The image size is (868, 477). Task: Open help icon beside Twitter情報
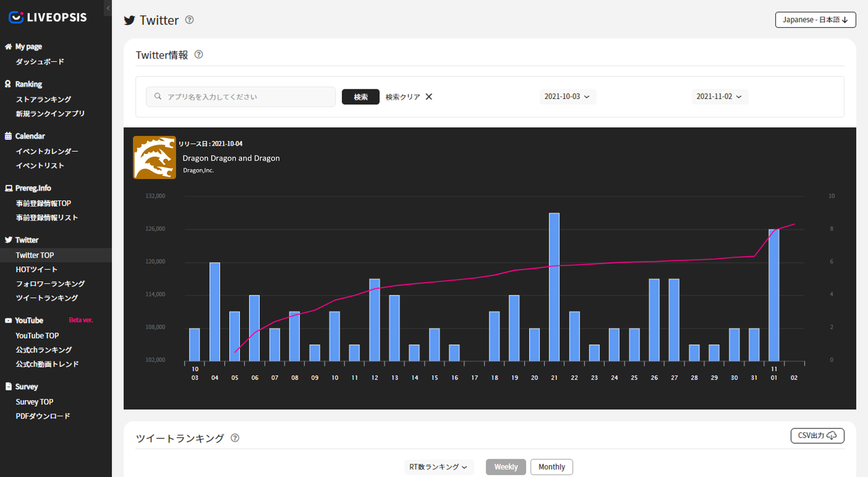[x=199, y=54]
